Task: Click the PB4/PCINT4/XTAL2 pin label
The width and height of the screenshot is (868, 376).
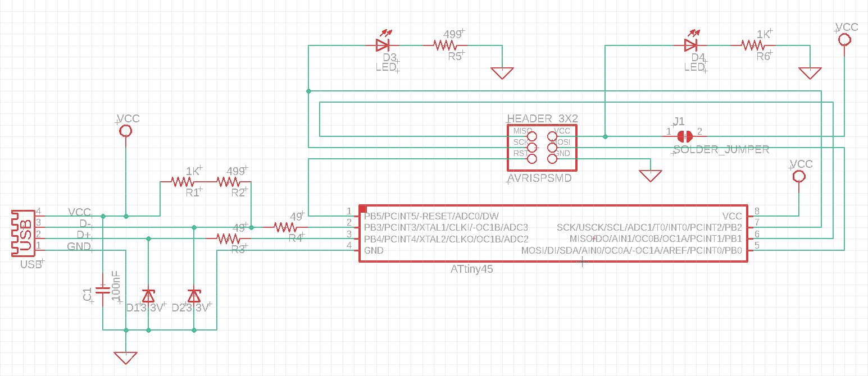Action: 446,239
